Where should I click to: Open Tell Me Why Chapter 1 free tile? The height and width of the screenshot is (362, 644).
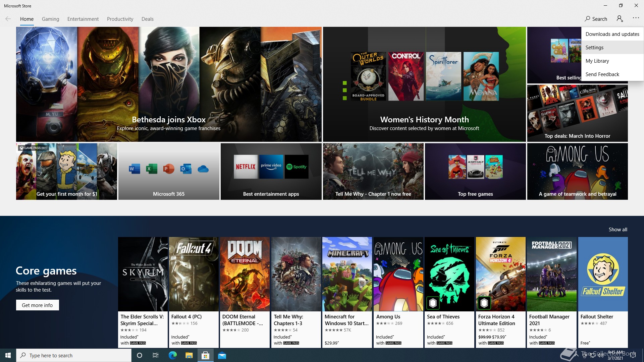pos(373,171)
